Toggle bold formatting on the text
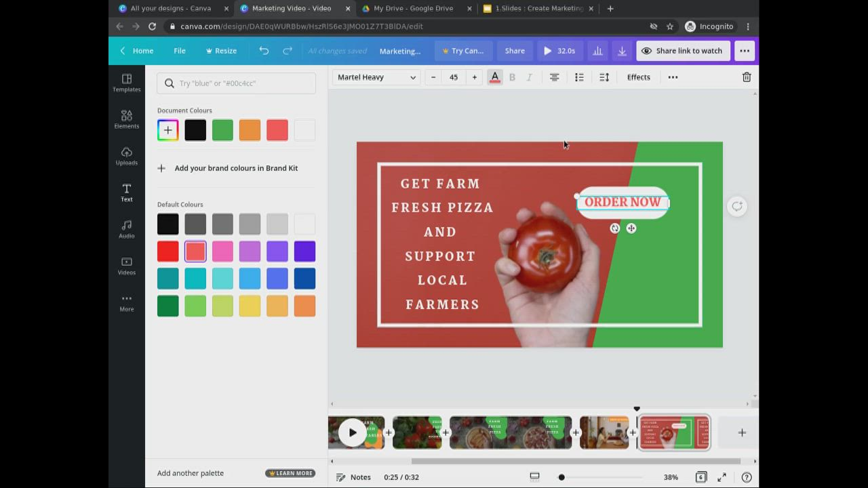 (512, 77)
